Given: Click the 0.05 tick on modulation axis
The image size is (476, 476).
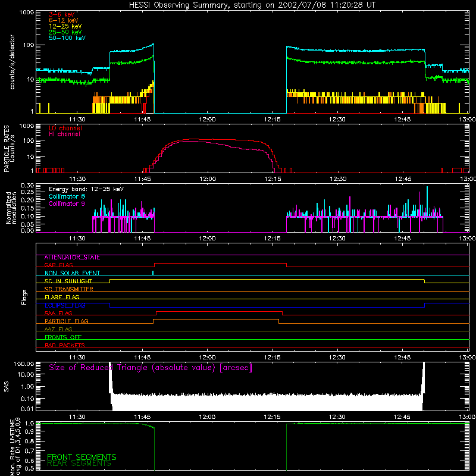Looking at the screenshot, I should pyautogui.click(x=27, y=224).
